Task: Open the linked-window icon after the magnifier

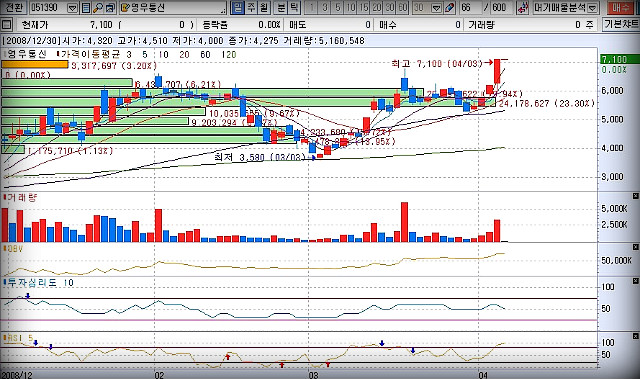Action: (110, 8)
